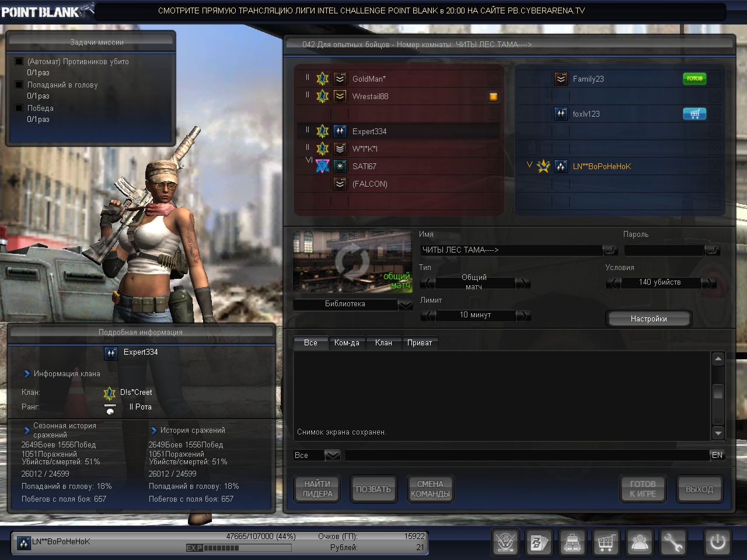Open the clan emblem menu icon

(505, 543)
